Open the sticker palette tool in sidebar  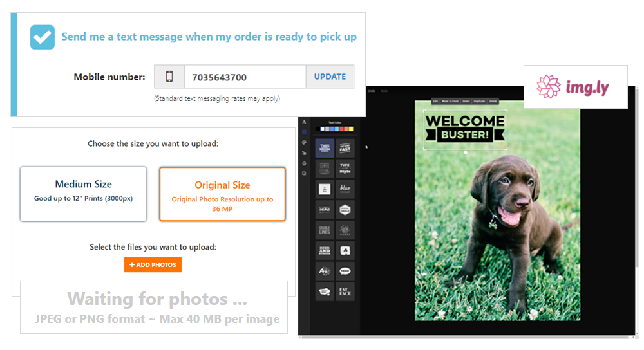[x=304, y=142]
